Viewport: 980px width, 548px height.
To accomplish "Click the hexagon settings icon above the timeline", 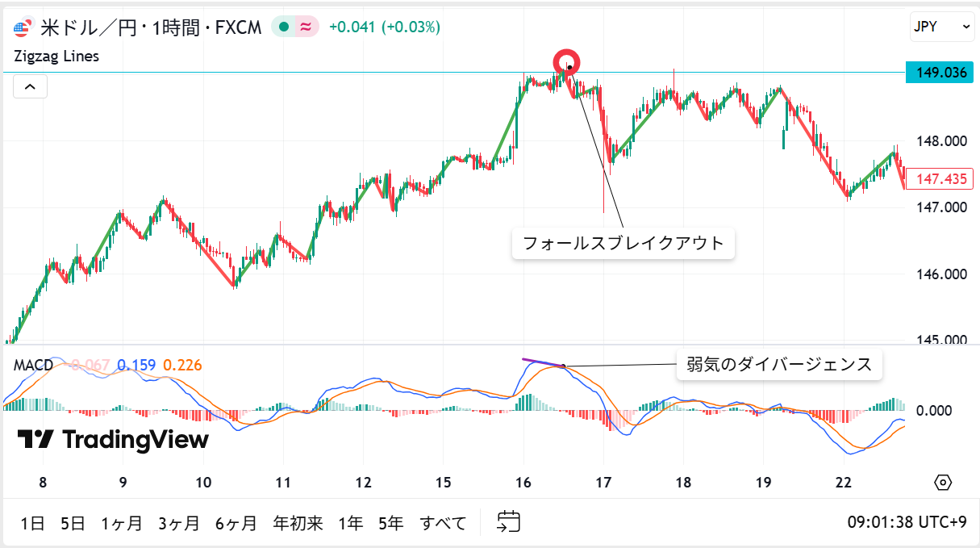I will pyautogui.click(x=944, y=481).
